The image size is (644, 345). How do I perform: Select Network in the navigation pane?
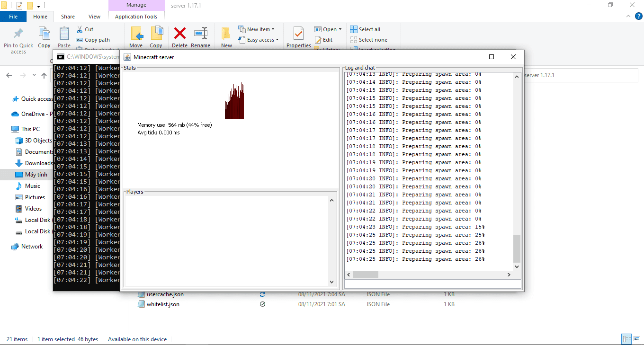pyautogui.click(x=27, y=247)
